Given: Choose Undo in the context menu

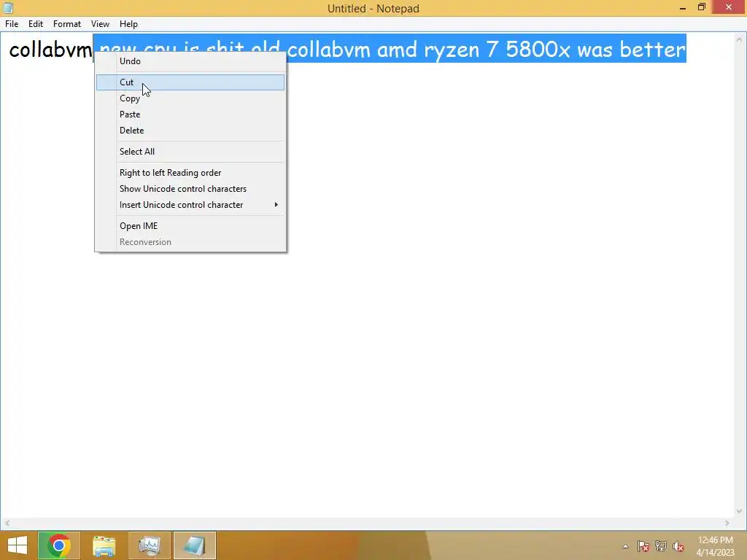Looking at the screenshot, I should [x=190, y=61].
